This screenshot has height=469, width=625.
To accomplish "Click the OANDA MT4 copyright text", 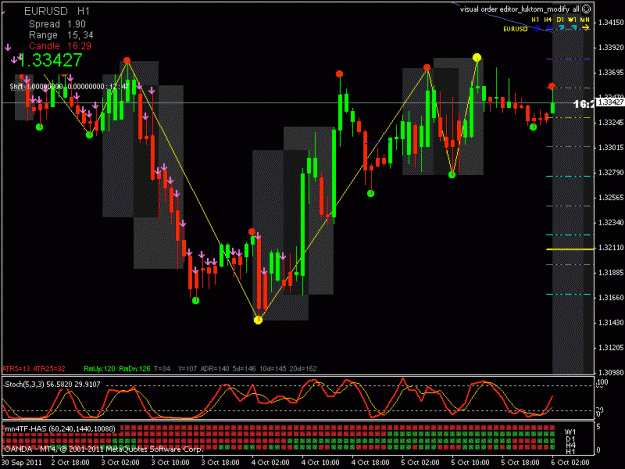I will pyautogui.click(x=103, y=449).
